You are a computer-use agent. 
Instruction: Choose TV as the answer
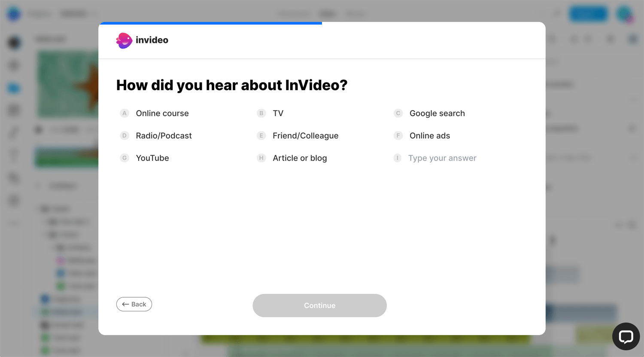pos(270,113)
